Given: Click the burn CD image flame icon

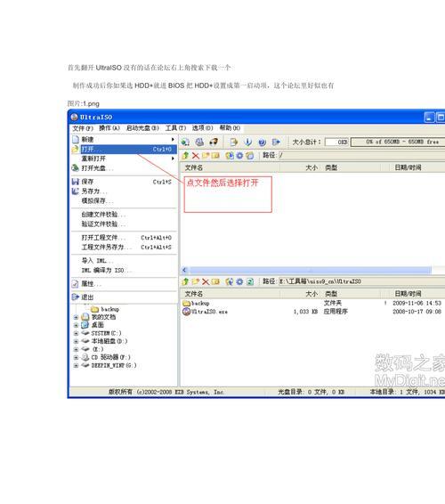Looking at the screenshot, I should [214, 142].
